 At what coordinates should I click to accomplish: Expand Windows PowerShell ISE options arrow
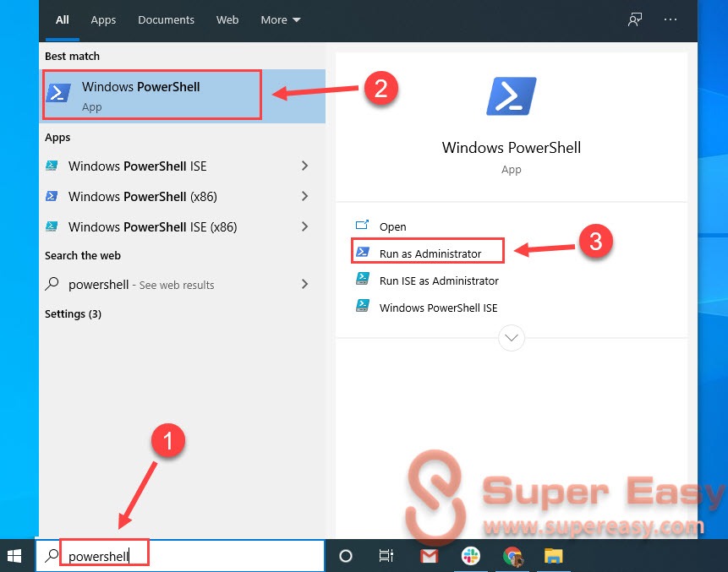304,166
